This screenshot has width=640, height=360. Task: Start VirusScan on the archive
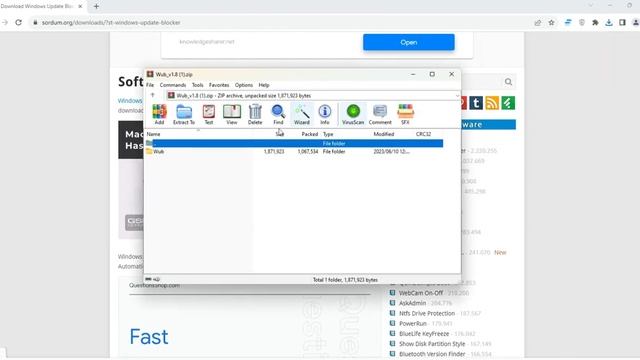pyautogui.click(x=353, y=114)
